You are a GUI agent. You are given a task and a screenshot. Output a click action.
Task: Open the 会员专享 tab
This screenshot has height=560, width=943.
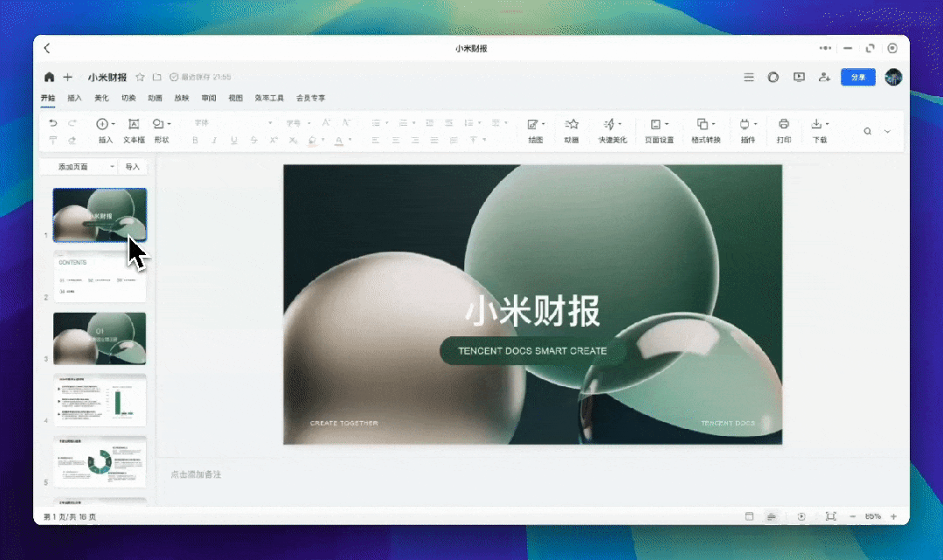click(310, 98)
